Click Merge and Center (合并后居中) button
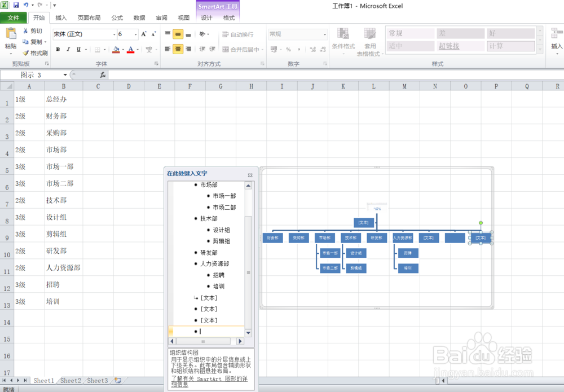This screenshot has height=392, width=564. click(x=241, y=49)
